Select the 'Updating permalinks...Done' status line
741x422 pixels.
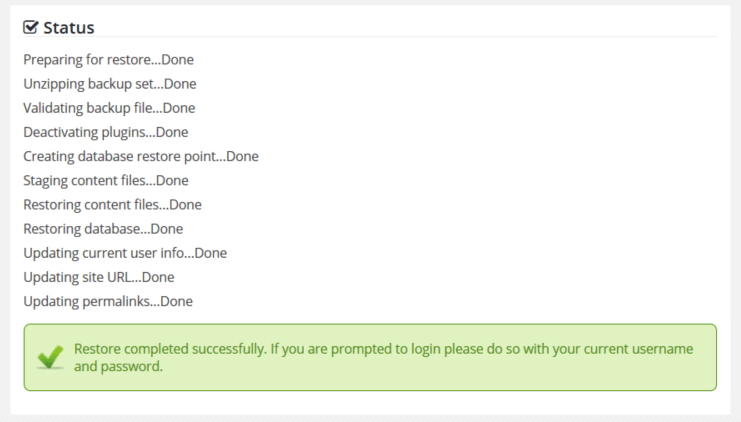108,301
